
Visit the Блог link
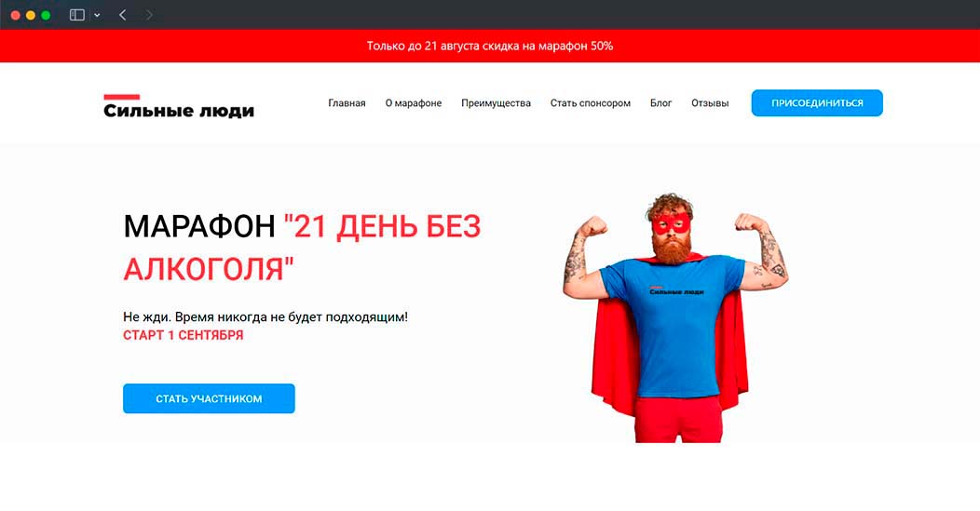pyautogui.click(x=660, y=103)
